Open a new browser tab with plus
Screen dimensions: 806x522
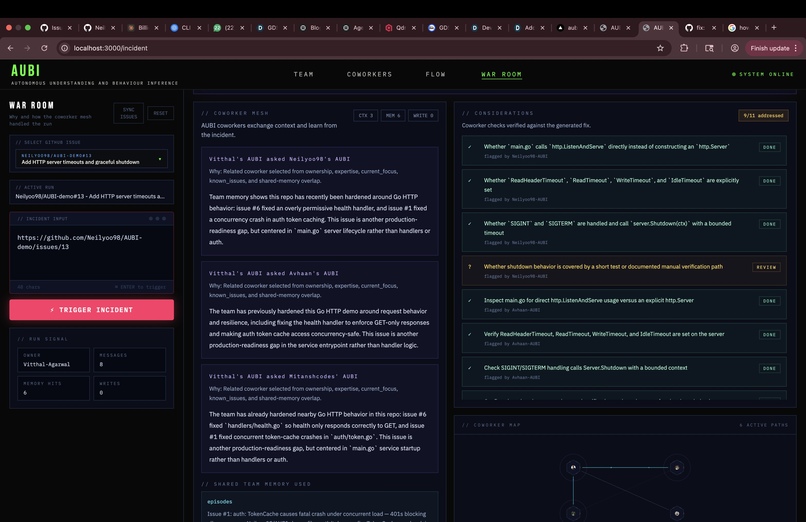click(774, 28)
